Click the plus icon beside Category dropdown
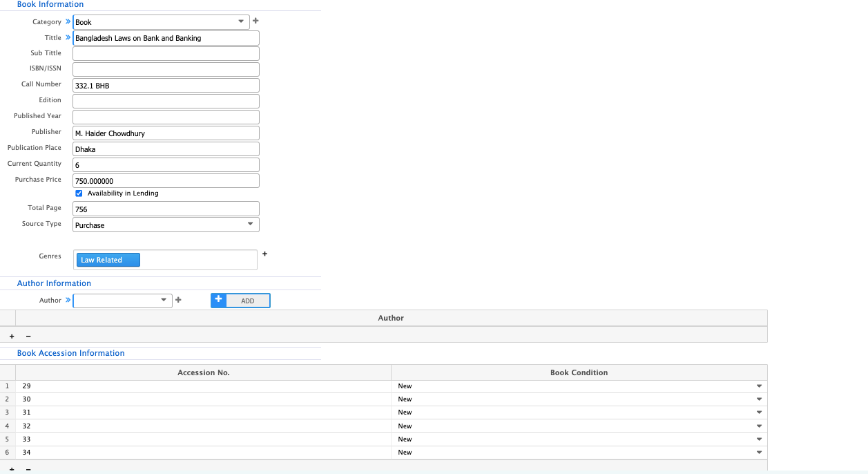868x474 pixels. pos(255,21)
